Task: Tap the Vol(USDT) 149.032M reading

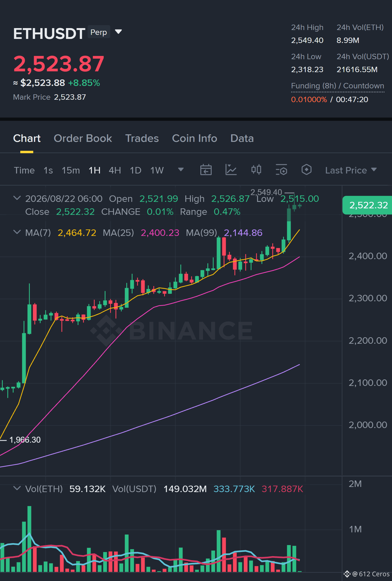Action: [x=185, y=489]
